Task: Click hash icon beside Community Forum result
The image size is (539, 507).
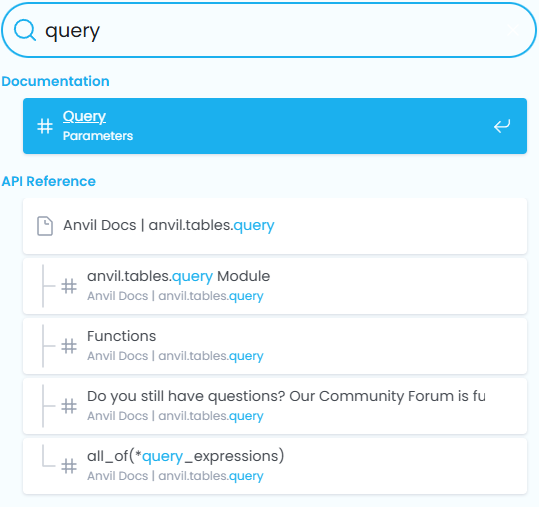Action: [x=69, y=406]
